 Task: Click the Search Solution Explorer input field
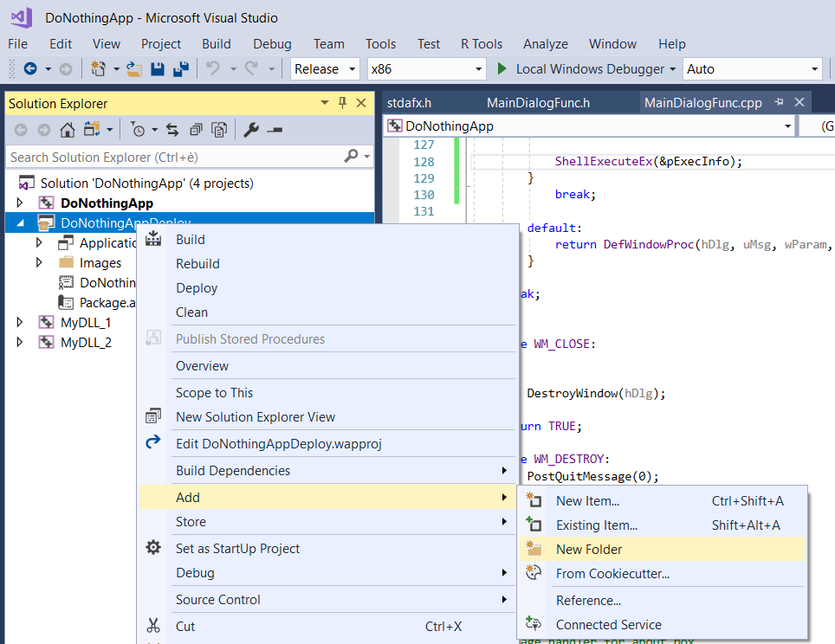176,157
